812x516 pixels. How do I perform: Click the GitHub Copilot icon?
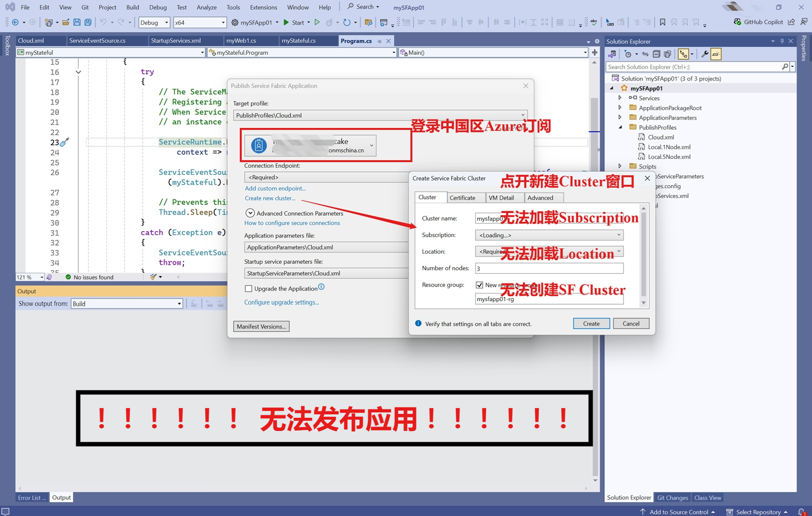click(x=737, y=22)
